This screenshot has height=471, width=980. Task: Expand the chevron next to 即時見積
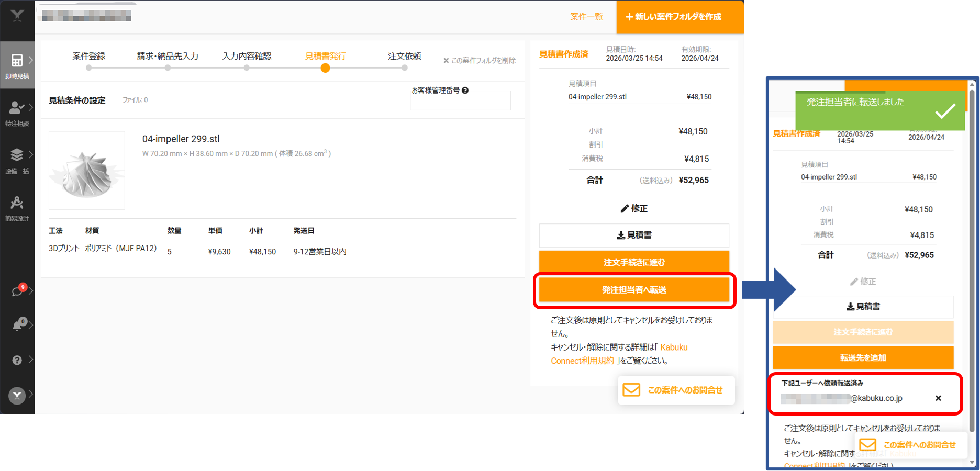pyautogui.click(x=31, y=60)
